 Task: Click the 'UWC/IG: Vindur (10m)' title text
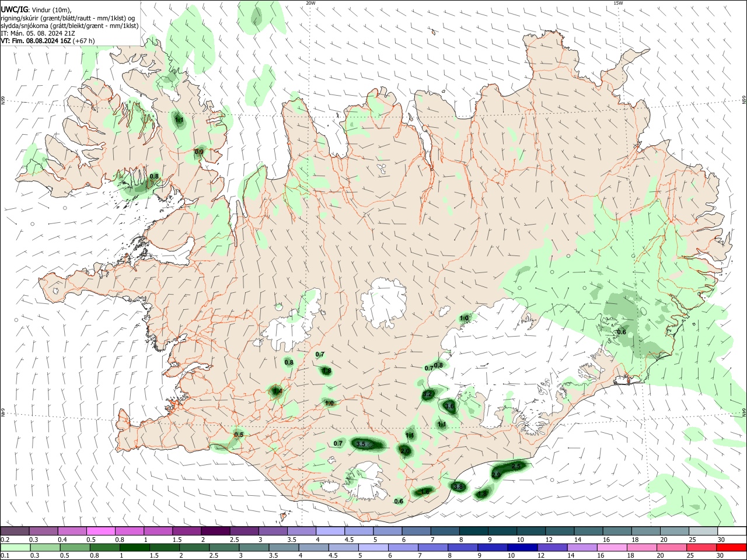coord(36,10)
